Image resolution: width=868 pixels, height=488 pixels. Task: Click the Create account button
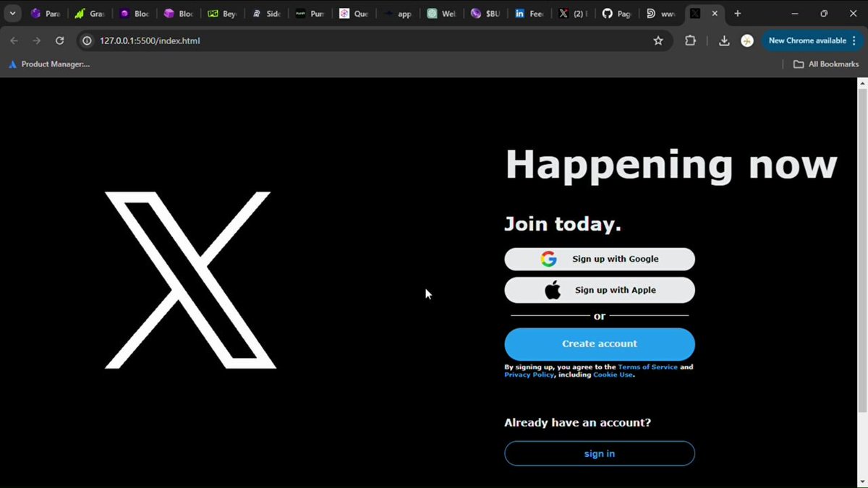tap(600, 344)
